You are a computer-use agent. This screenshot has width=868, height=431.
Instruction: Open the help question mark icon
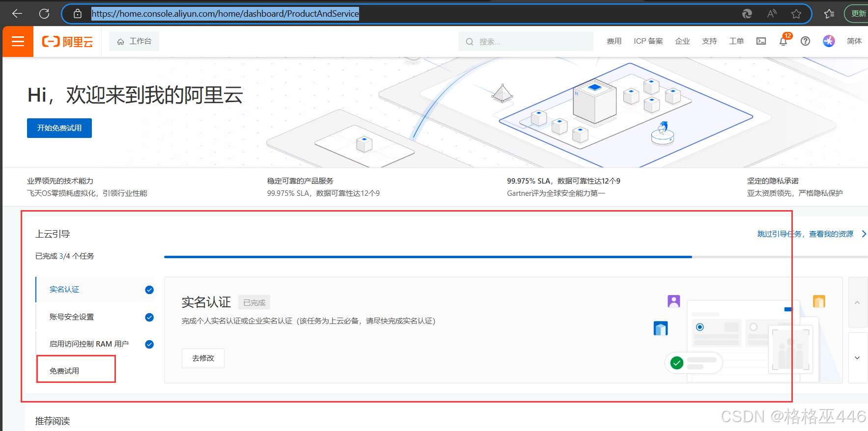point(805,41)
